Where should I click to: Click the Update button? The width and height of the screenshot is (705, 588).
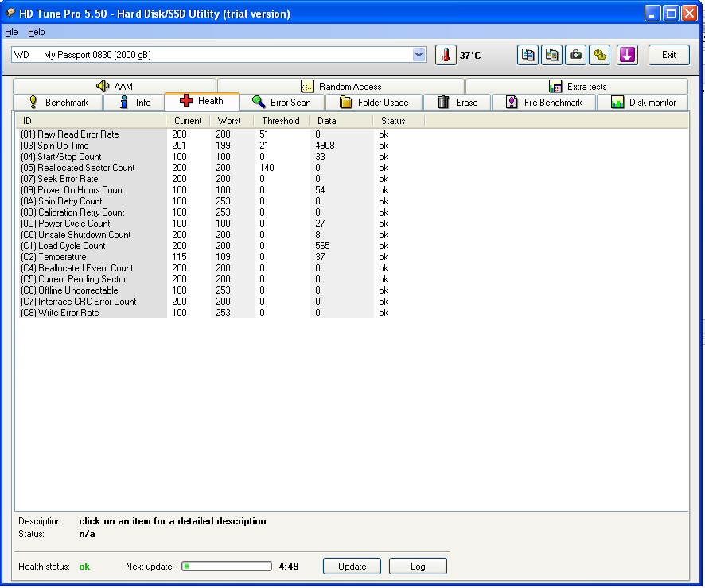[x=352, y=566]
